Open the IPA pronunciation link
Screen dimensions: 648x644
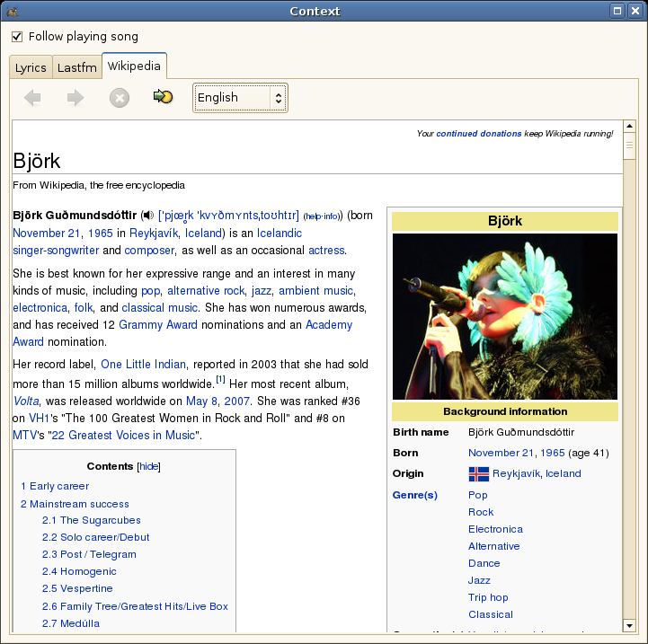click(228, 216)
